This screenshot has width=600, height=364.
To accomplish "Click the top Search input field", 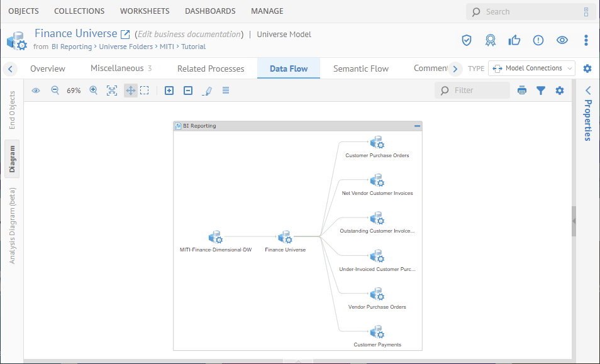I will pos(531,11).
